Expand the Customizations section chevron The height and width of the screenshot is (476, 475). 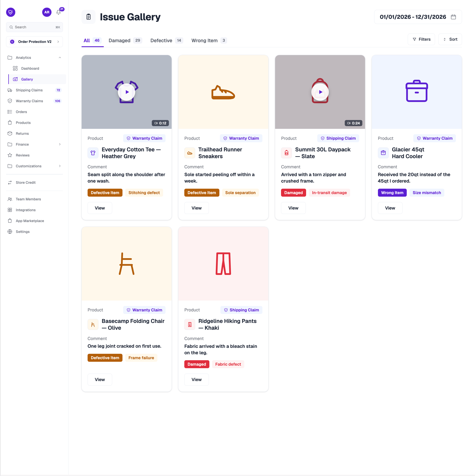[x=60, y=166]
